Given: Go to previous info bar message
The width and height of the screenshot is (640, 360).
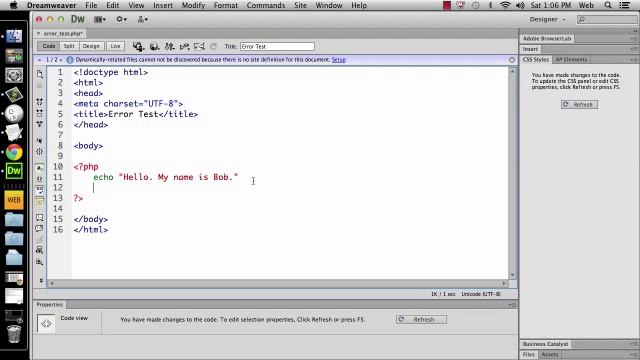Looking at the screenshot, I should point(40,60).
